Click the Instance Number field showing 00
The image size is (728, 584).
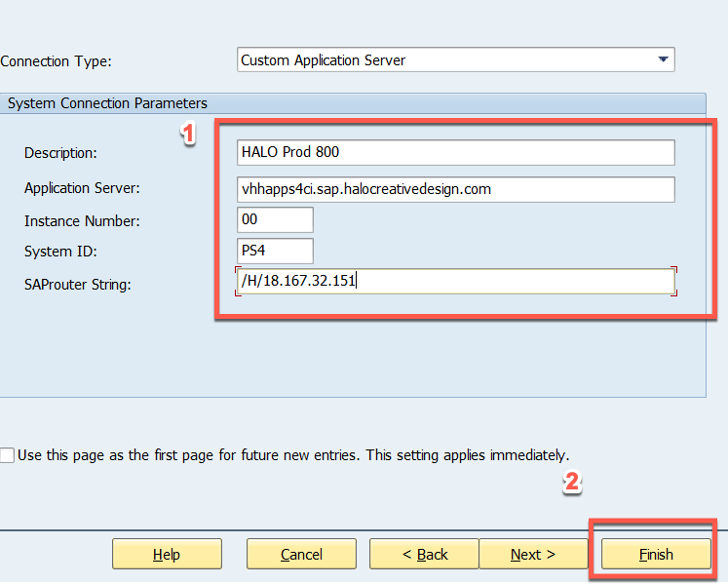click(275, 220)
